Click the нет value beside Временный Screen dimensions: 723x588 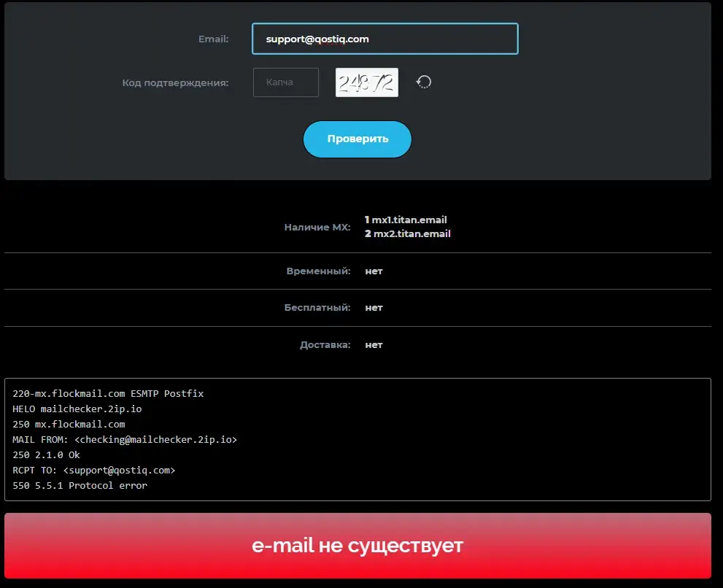(374, 271)
